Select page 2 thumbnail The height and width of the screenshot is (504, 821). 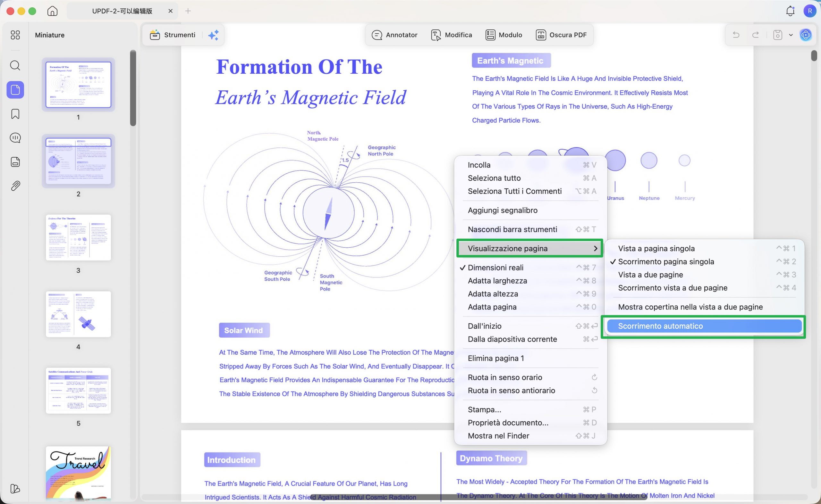78,161
